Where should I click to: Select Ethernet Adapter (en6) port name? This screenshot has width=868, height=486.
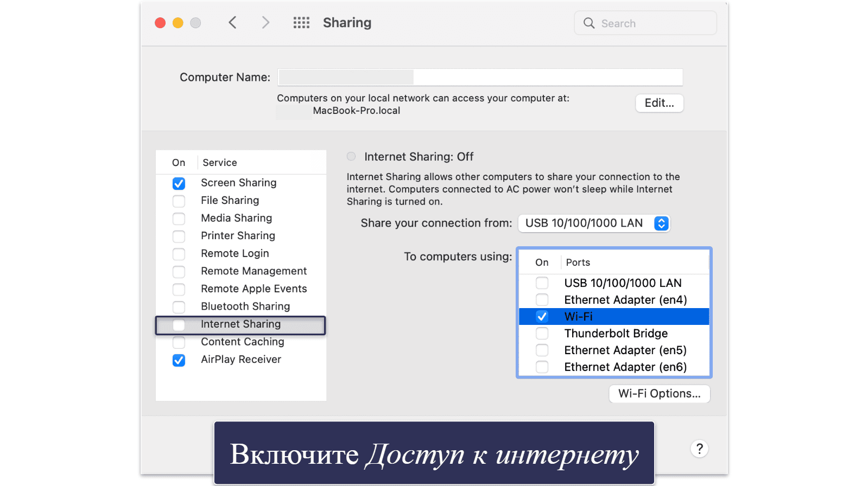(x=625, y=367)
